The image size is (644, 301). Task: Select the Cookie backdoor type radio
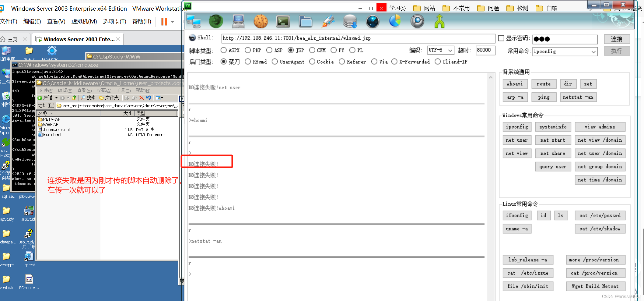[312, 62]
